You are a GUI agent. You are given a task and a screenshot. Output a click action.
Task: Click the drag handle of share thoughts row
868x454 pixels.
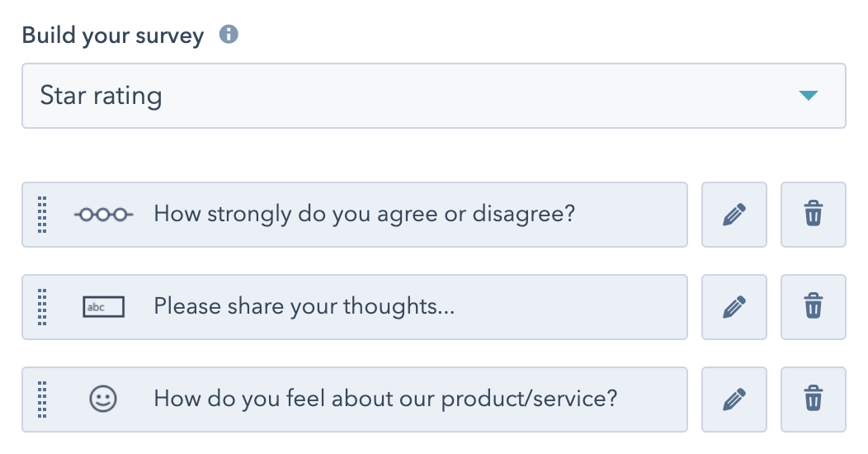[43, 307]
